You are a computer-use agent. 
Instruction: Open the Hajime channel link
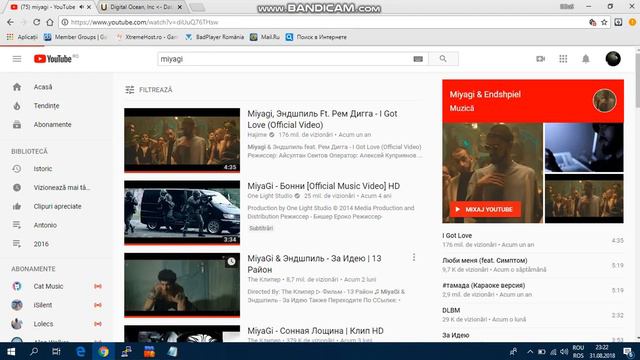click(257, 135)
